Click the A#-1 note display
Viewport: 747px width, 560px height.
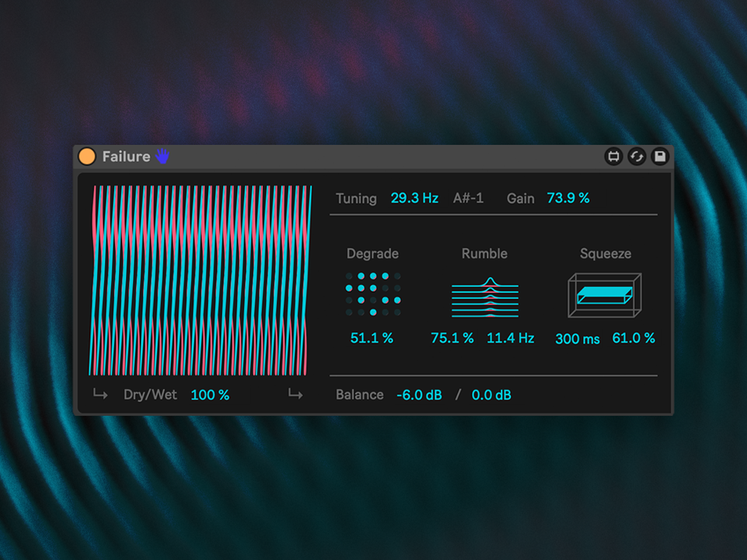468,198
